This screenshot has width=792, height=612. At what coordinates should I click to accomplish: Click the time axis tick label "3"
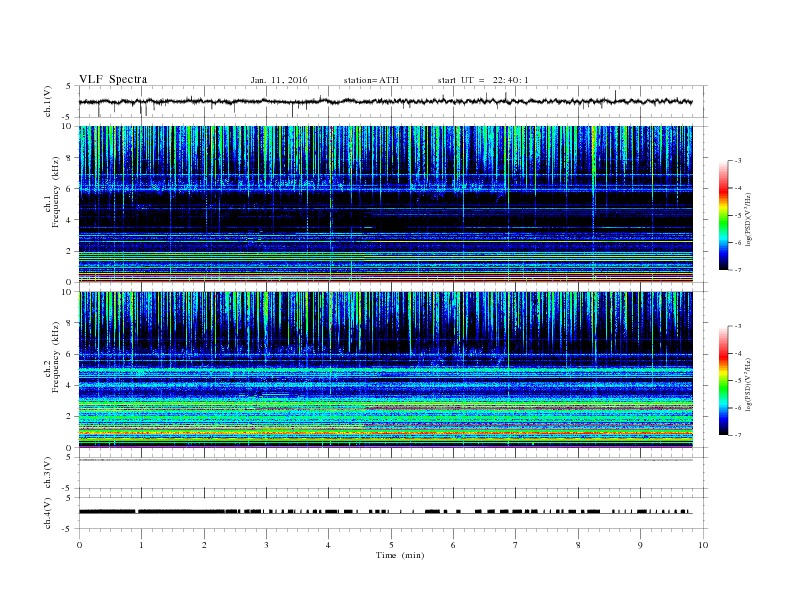coord(266,545)
